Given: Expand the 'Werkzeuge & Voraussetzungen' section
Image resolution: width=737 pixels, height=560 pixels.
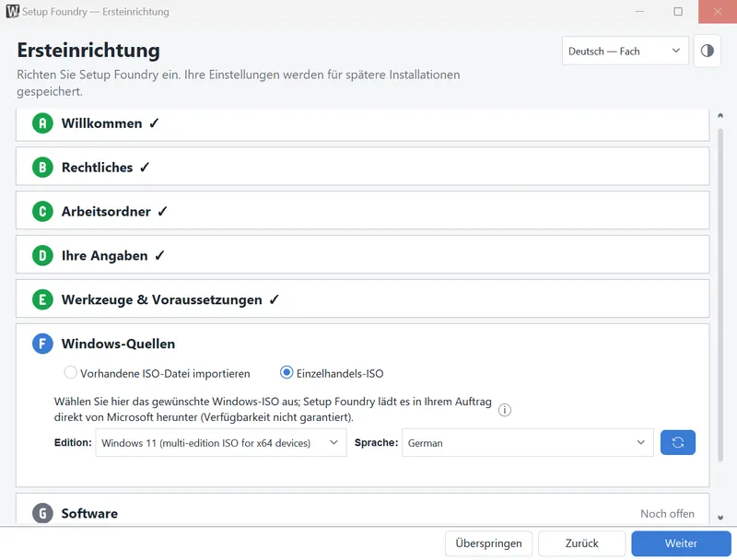Looking at the screenshot, I should coord(362,298).
